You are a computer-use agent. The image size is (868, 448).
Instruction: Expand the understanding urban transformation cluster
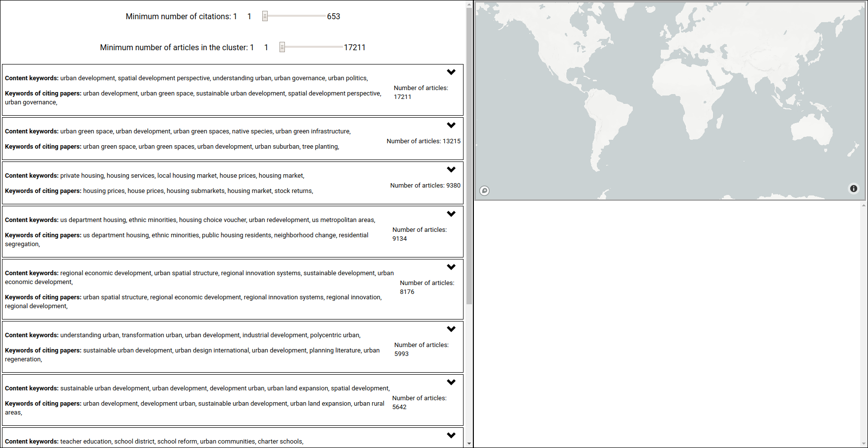click(x=451, y=329)
